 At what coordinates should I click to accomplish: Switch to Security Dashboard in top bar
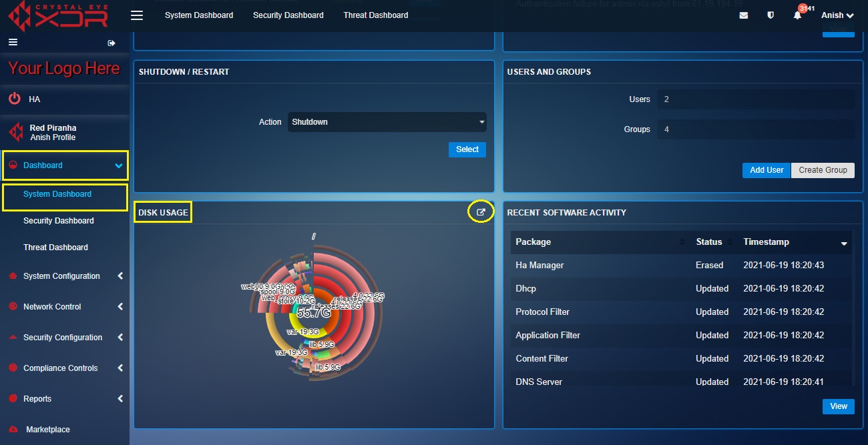[288, 15]
